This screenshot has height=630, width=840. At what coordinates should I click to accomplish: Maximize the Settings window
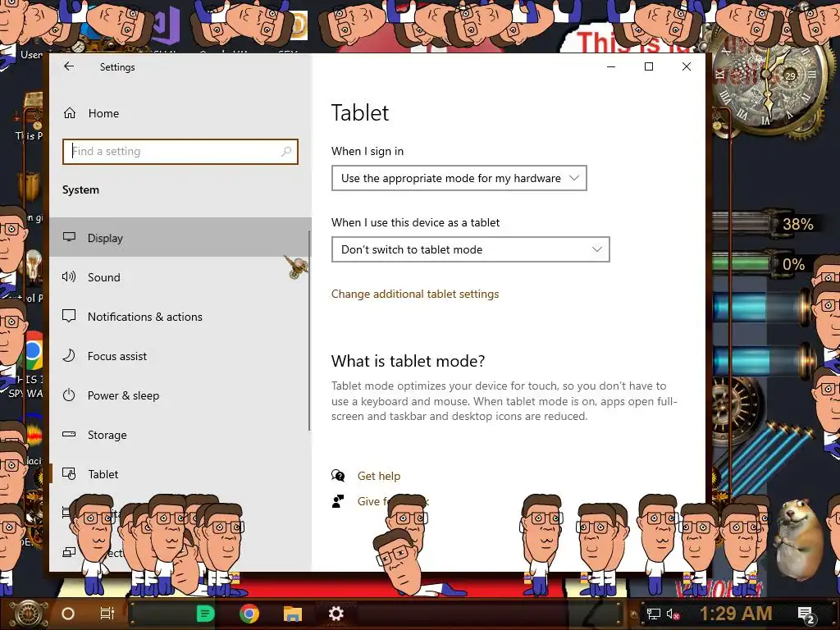pos(649,66)
